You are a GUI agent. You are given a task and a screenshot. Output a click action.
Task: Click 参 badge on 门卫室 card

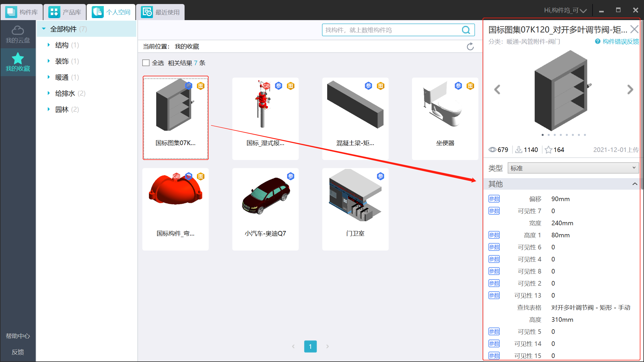(381, 176)
